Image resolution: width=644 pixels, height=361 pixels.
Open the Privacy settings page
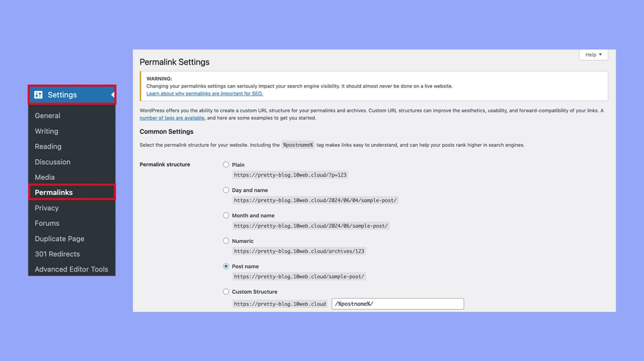coord(46,208)
